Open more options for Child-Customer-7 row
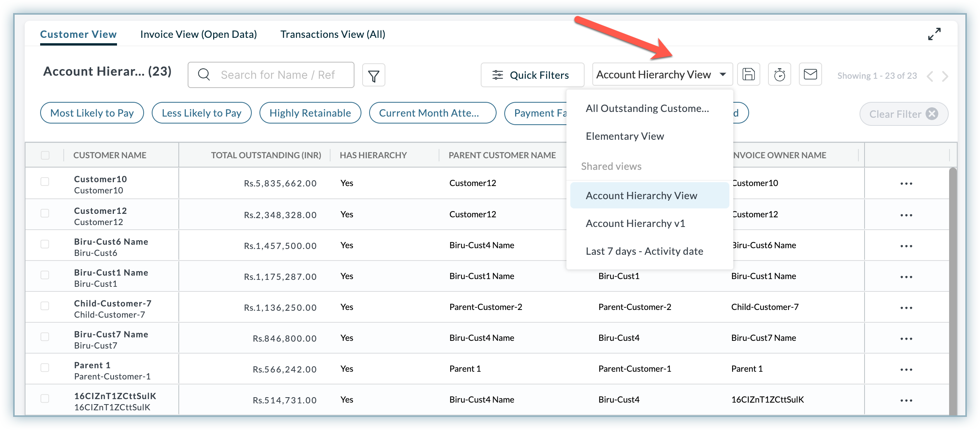980x430 pixels. pyautogui.click(x=906, y=308)
